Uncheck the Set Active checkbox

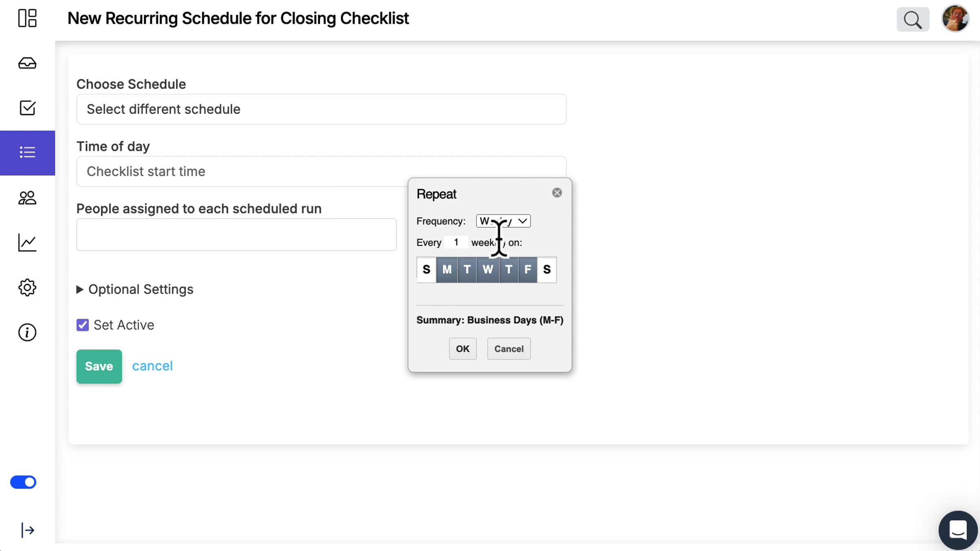coord(82,325)
